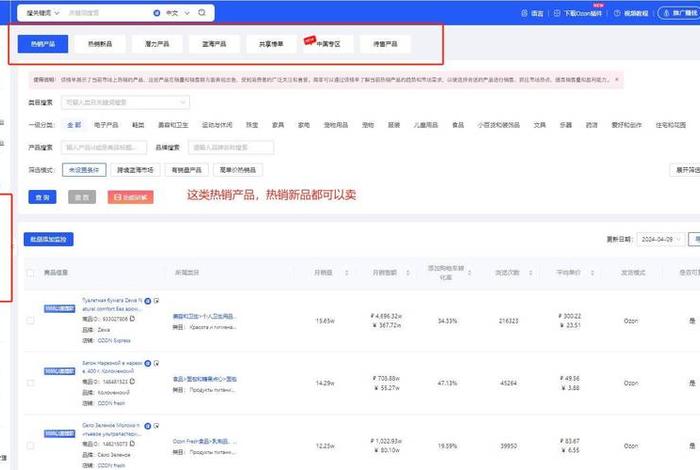Screen dimensions: 700x470
Task: Click the external-link icon on product 933027806 row
Action: (156, 301)
